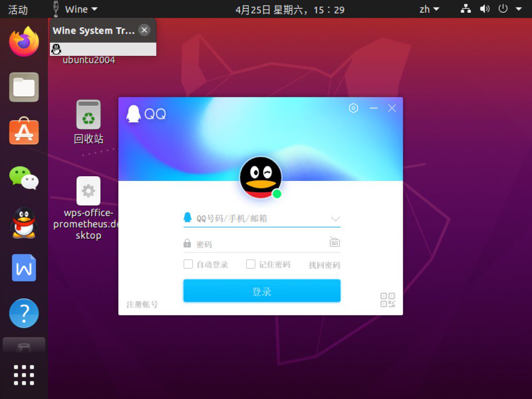Open the zh input source menu
The height and width of the screenshot is (399, 532).
click(x=429, y=9)
